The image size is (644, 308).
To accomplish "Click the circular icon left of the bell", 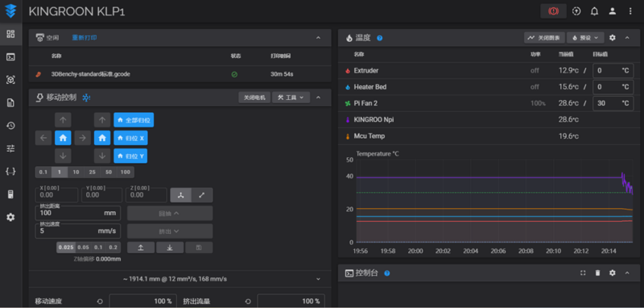I will point(576,11).
